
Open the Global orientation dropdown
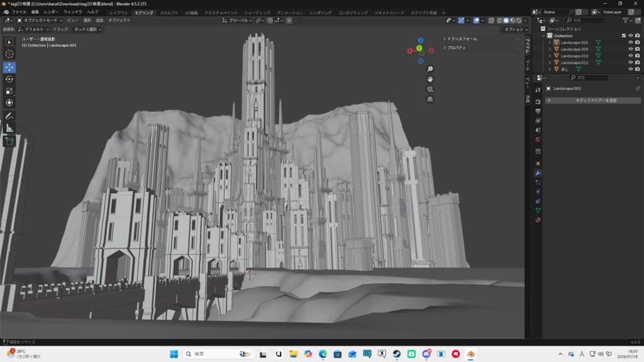[x=237, y=20]
